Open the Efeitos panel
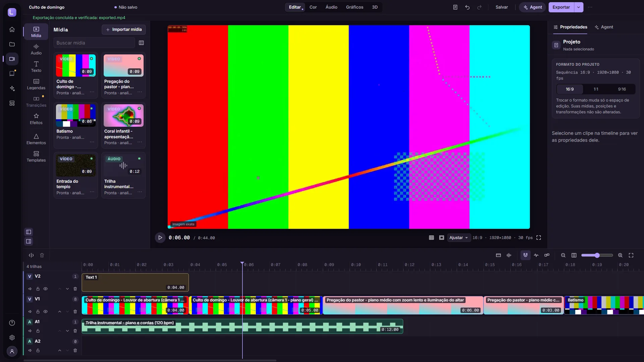Viewport: 644px width, 362px height. click(36, 119)
